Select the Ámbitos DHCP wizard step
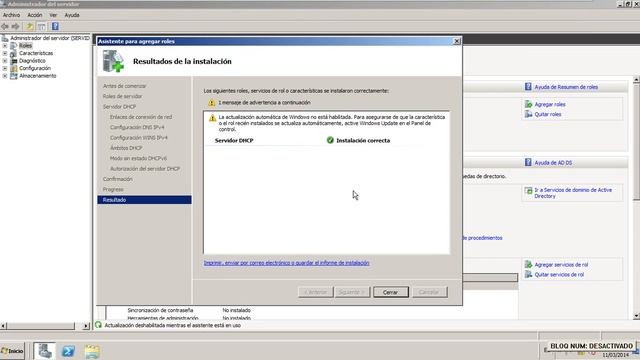The image size is (640, 360). point(126,148)
